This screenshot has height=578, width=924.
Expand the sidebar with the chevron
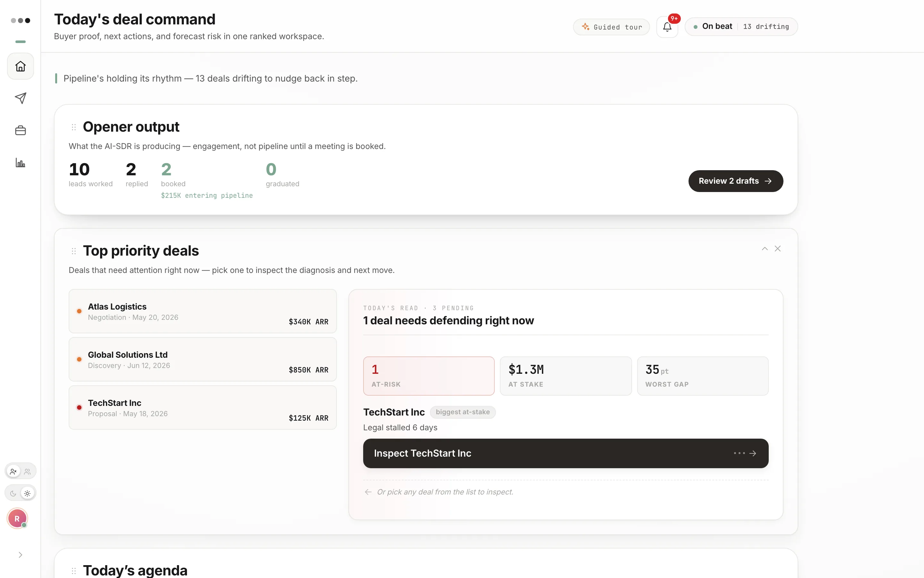(20, 555)
